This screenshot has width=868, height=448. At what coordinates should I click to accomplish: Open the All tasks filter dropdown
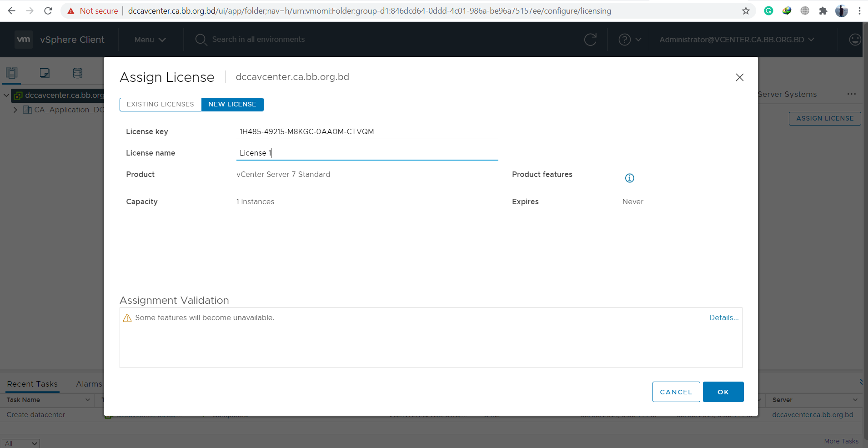[21, 443]
